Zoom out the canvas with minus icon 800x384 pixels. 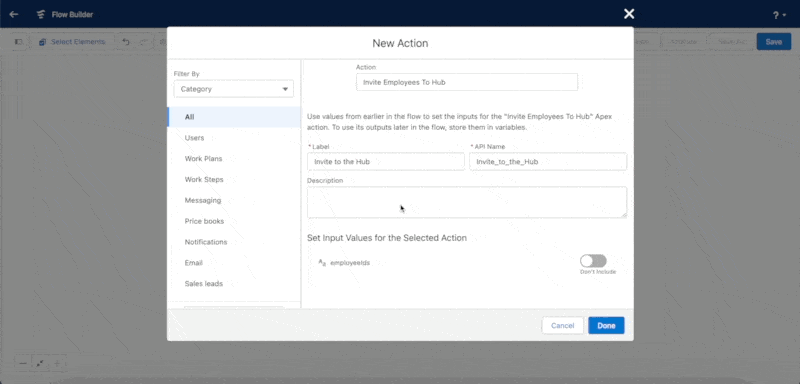coord(23,363)
